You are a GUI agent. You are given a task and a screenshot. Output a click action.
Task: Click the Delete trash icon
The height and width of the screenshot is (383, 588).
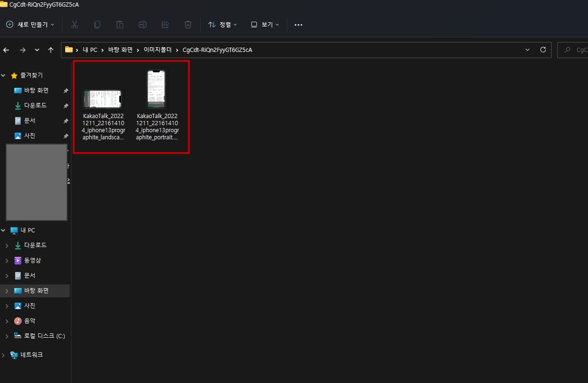click(x=188, y=25)
